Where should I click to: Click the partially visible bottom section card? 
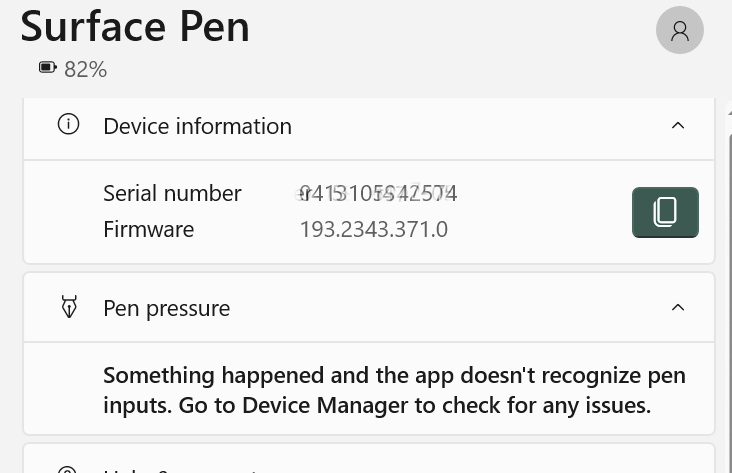tap(368, 460)
